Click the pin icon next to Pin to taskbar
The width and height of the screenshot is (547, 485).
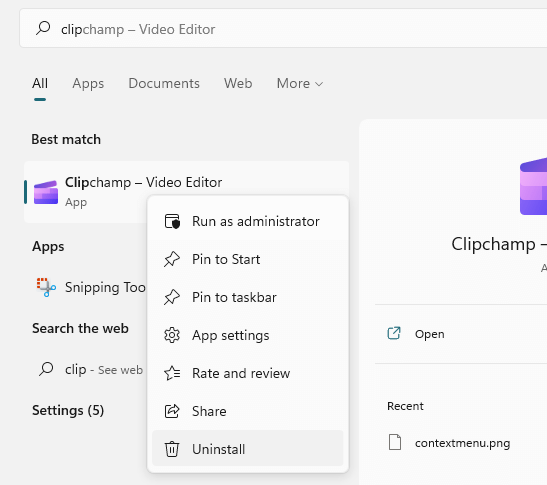172,297
